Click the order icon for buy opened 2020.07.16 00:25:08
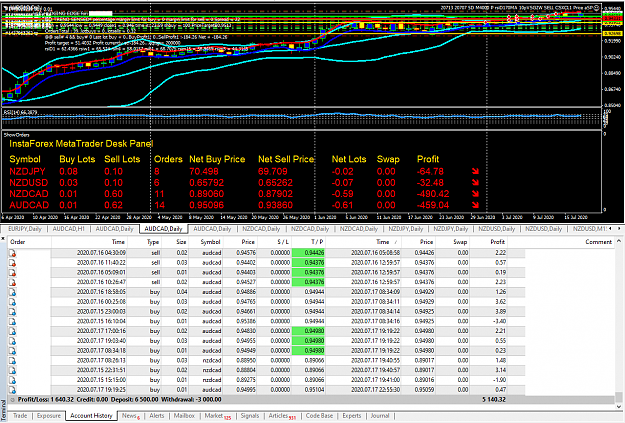The width and height of the screenshot is (625, 423). 13,302
